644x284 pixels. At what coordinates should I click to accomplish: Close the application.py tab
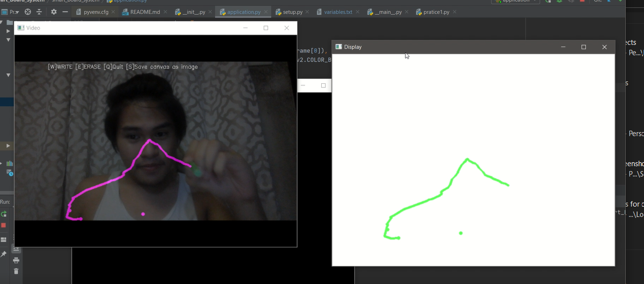[266, 12]
